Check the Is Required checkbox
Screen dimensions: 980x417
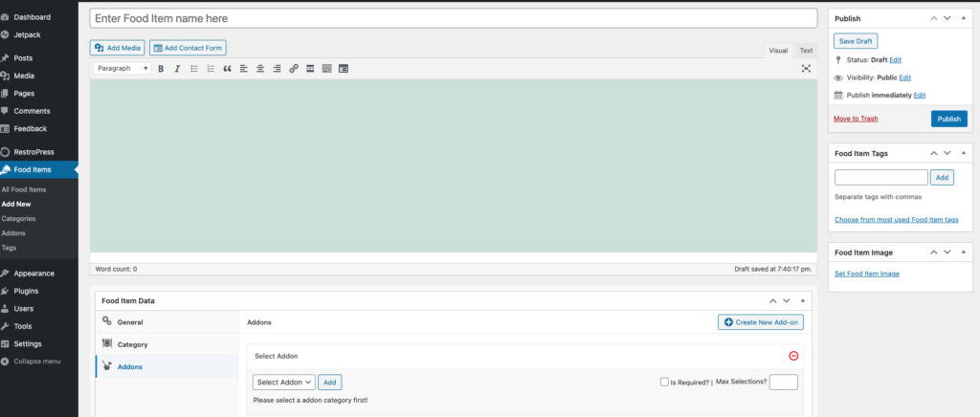(x=664, y=382)
